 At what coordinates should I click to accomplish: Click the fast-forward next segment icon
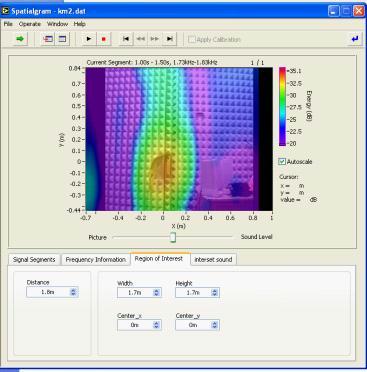[155, 39]
